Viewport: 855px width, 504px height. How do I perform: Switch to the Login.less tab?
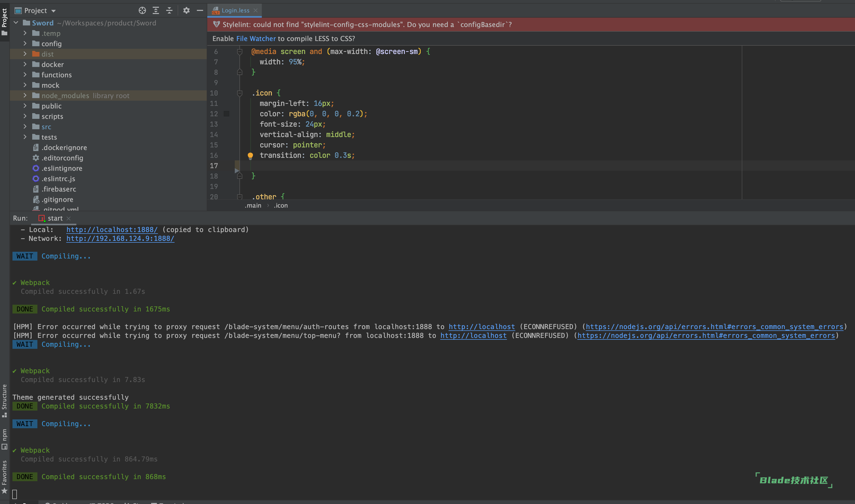click(x=235, y=11)
